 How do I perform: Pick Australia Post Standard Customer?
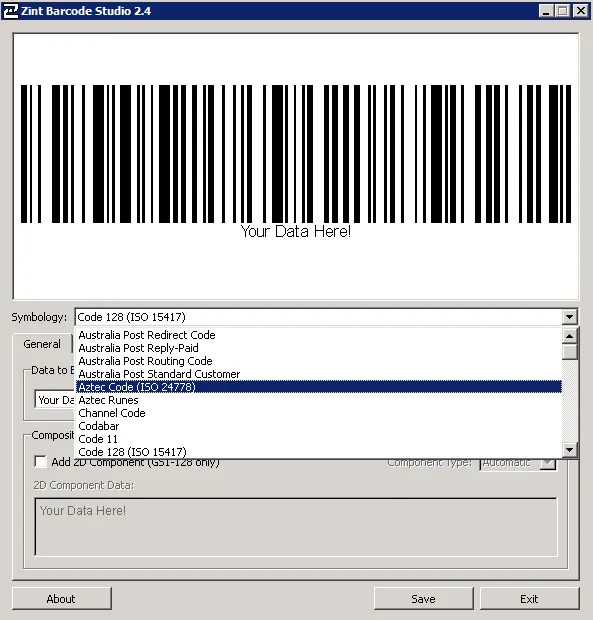click(x=319, y=374)
